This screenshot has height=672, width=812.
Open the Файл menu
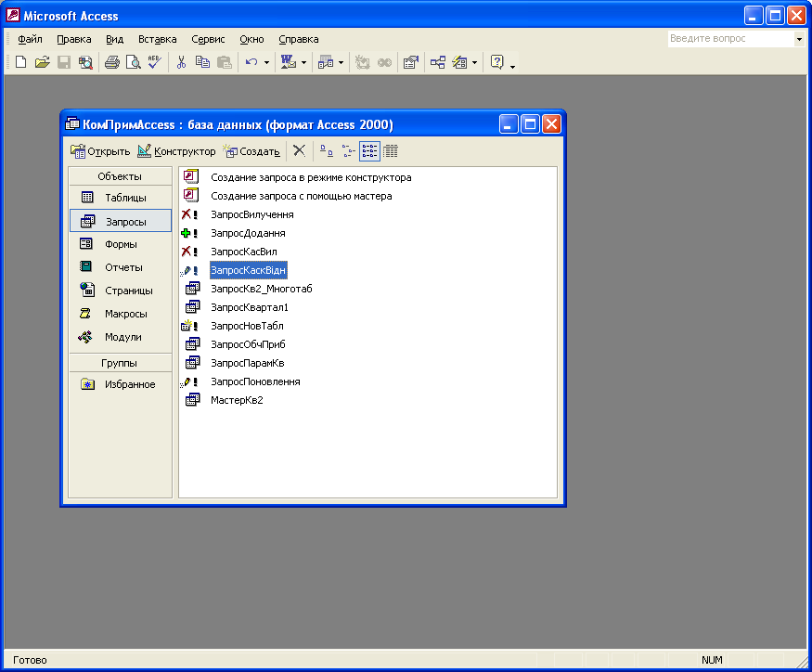30,39
